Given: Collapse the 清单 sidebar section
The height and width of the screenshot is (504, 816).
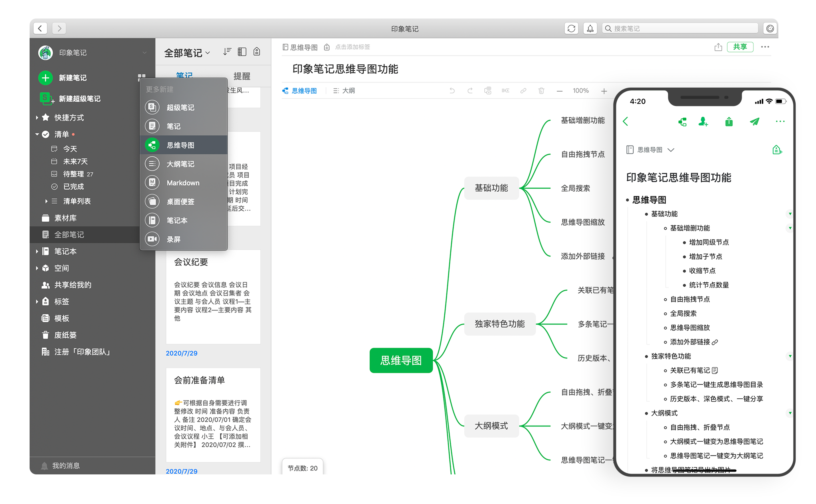Looking at the screenshot, I should [x=37, y=134].
